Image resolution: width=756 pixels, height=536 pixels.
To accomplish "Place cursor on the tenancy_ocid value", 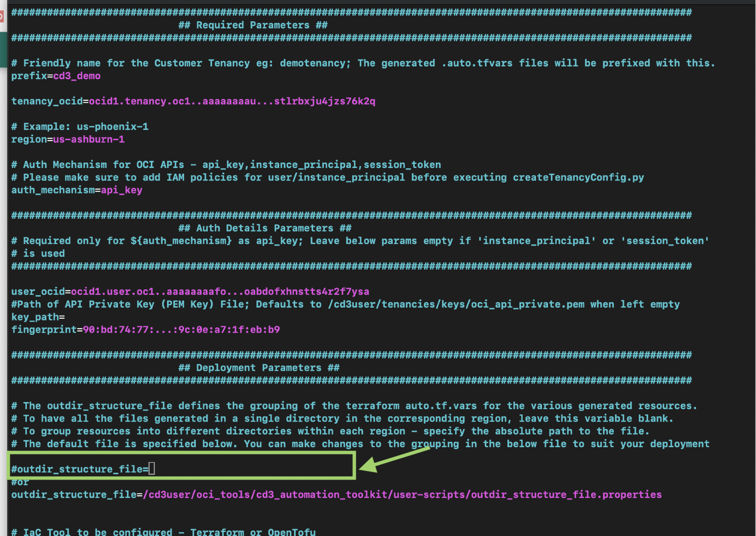I will (232, 101).
